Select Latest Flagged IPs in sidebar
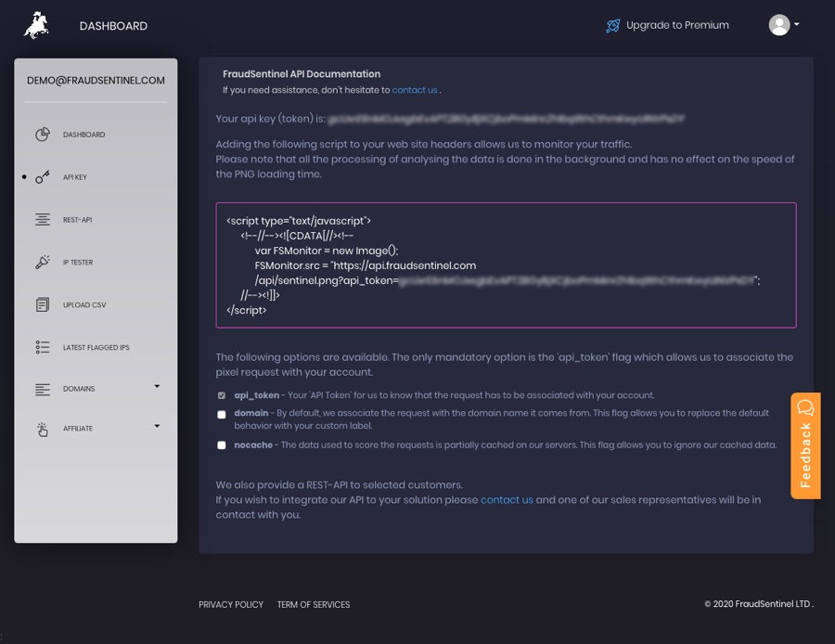The image size is (835, 644). click(x=96, y=348)
